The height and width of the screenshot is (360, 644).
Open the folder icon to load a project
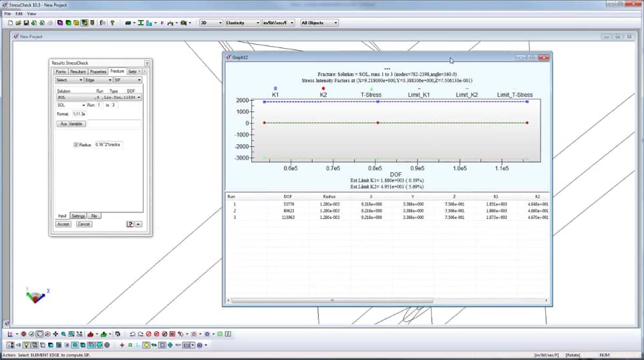(19, 23)
